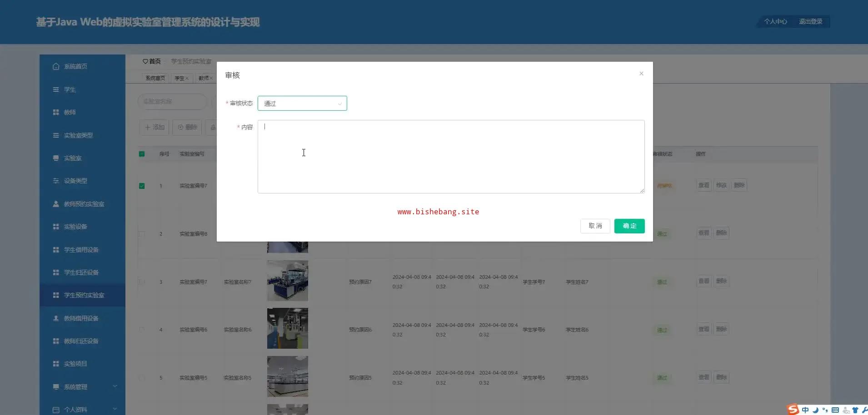Toggle the 中 Chinese input mode indicator
868x415 pixels.
[805, 410]
